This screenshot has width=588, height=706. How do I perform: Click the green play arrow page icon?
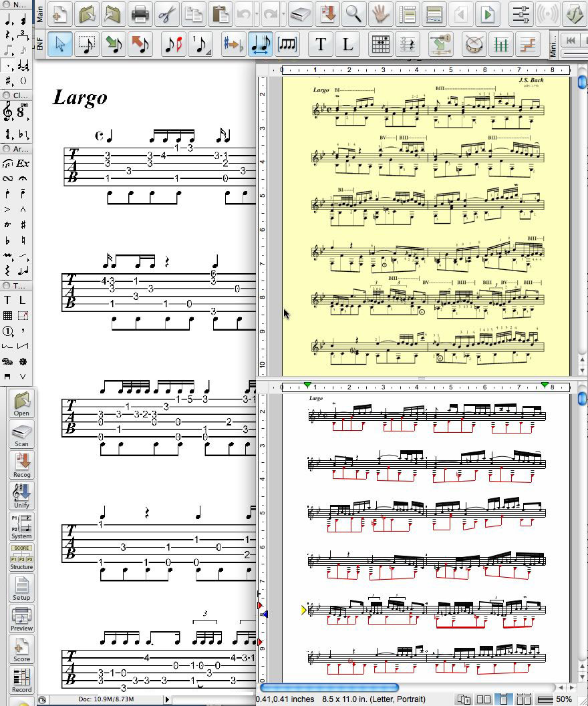pos(488,15)
